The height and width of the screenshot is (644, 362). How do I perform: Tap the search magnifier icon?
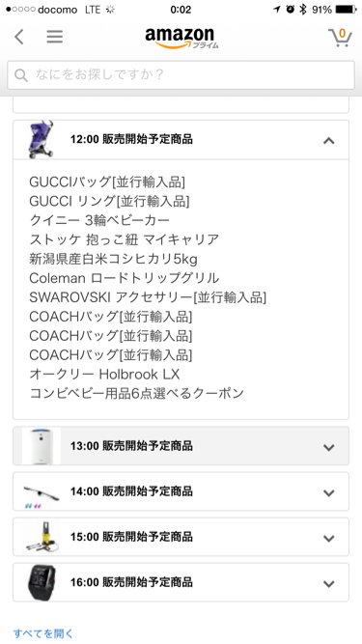pyautogui.click(x=21, y=74)
